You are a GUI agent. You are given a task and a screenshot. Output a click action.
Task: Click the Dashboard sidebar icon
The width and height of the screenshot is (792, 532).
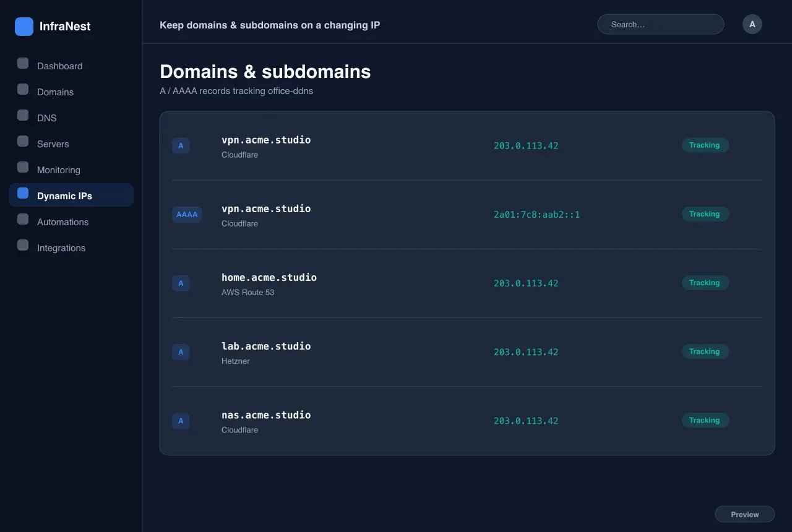coord(23,63)
